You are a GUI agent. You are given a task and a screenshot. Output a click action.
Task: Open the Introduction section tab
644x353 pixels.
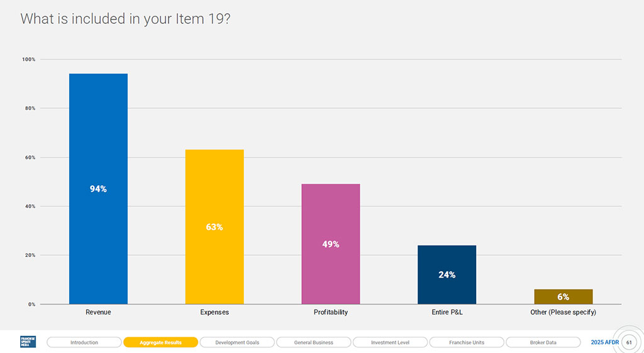tap(84, 342)
